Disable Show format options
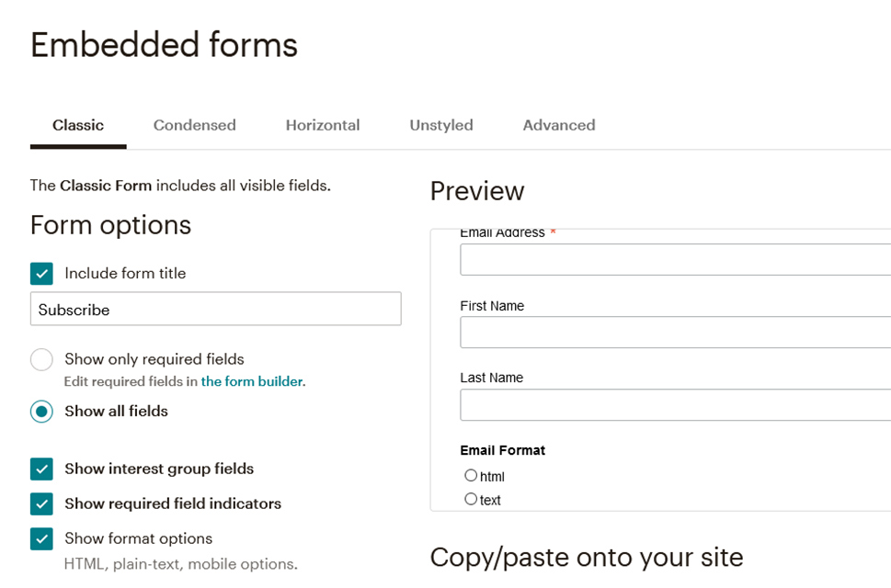The width and height of the screenshot is (891, 588). [x=41, y=538]
